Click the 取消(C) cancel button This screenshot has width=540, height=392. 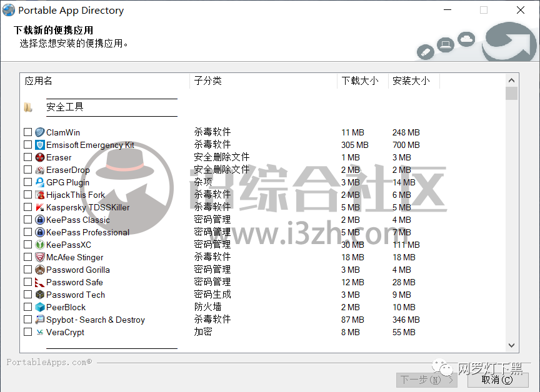pos(497,380)
